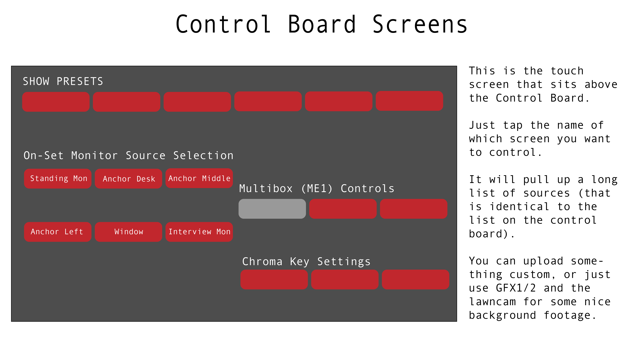Tap the Standing Mon button
The width and height of the screenshot is (644, 362).
58,179
